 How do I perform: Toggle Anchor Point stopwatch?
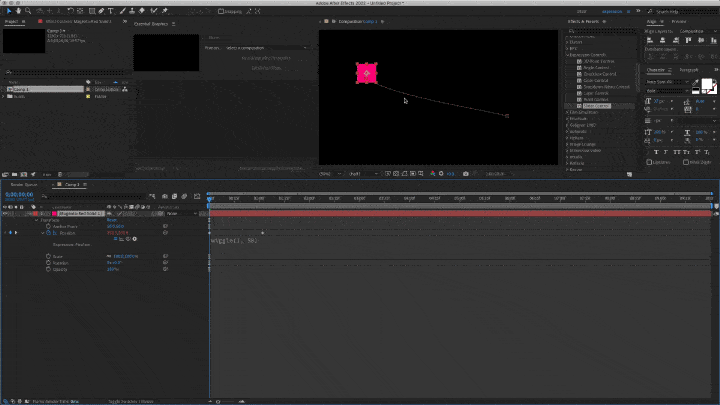(x=48, y=226)
